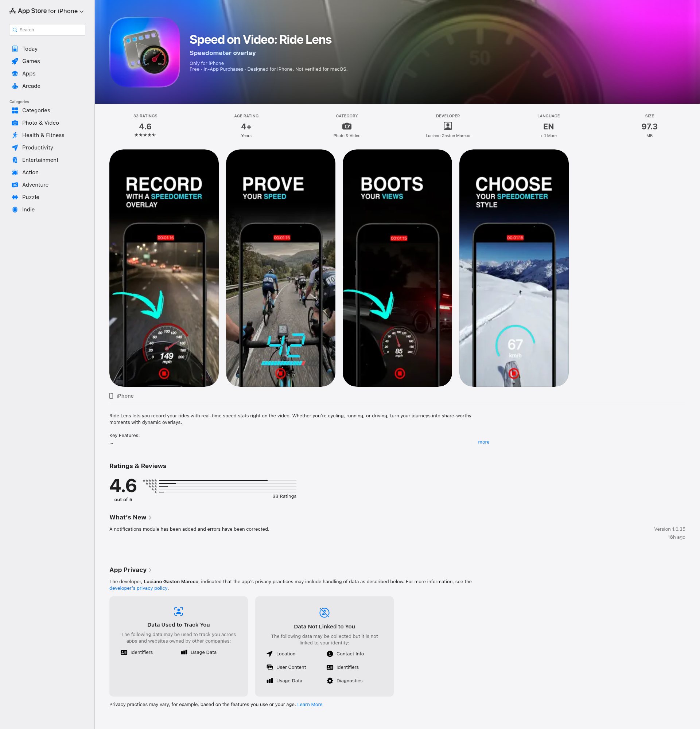Click the 4+ age rating value
The width and height of the screenshot is (700, 729).
(x=246, y=126)
